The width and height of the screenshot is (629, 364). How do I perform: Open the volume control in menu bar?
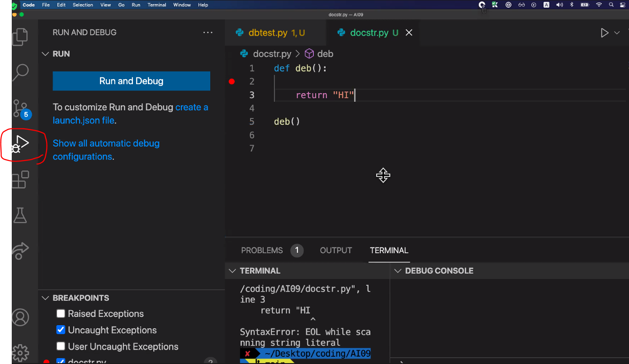[559, 5]
